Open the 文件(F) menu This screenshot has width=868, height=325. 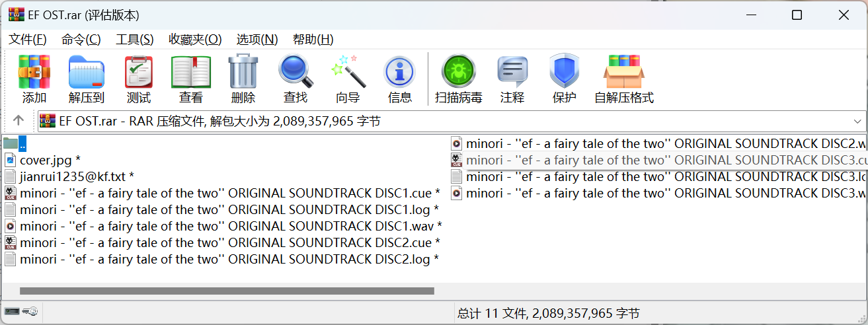point(28,40)
